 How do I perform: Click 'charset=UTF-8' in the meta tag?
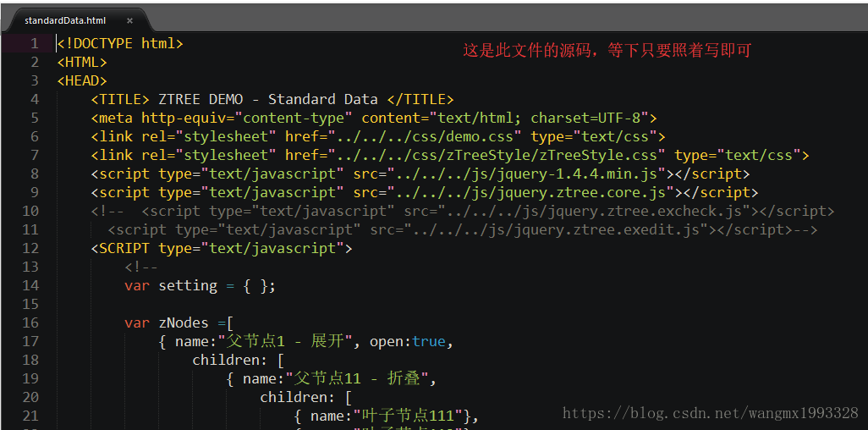(585, 118)
